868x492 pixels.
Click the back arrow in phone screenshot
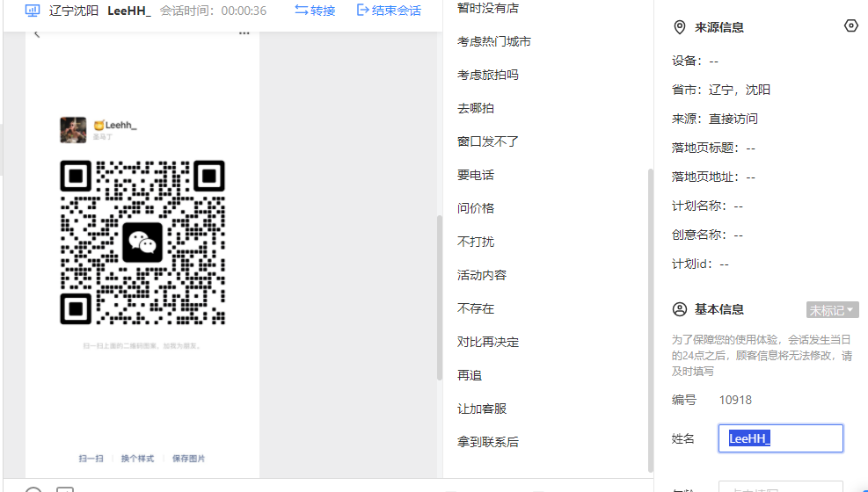(x=37, y=34)
